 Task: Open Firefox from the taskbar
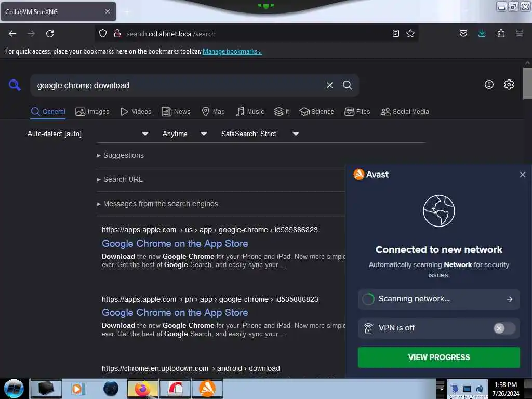143,389
